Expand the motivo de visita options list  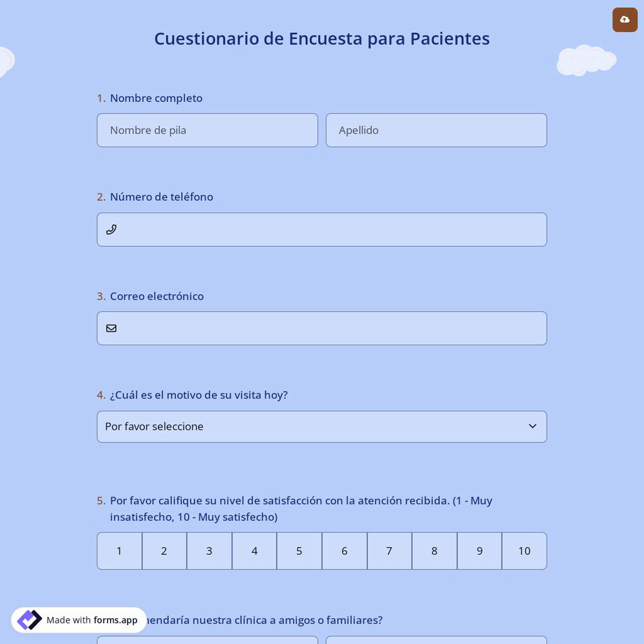(x=322, y=426)
